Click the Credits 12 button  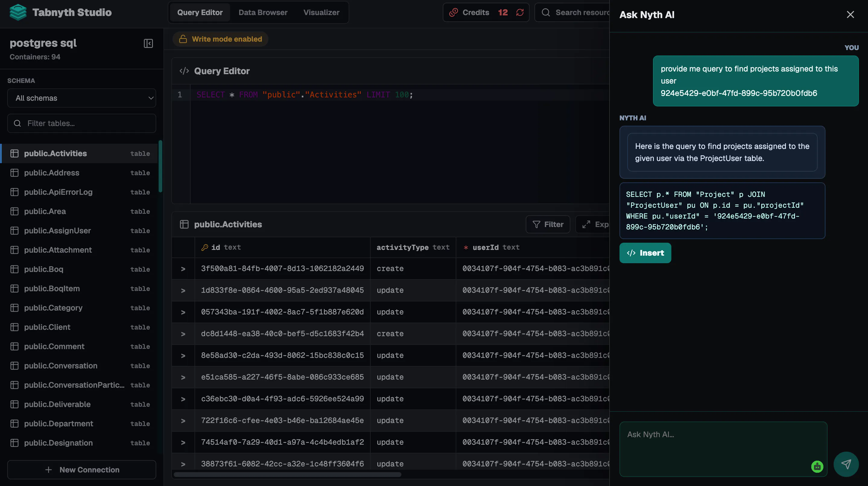(486, 12)
